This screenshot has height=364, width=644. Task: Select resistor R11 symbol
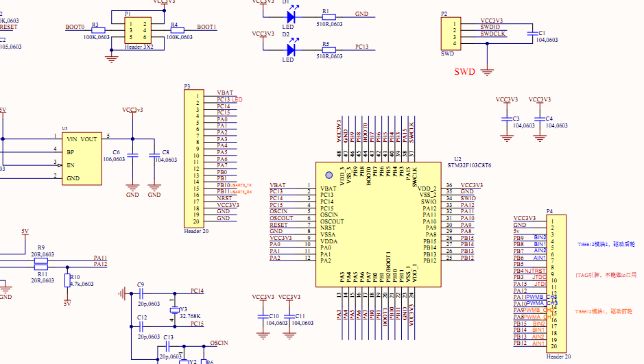click(x=41, y=267)
